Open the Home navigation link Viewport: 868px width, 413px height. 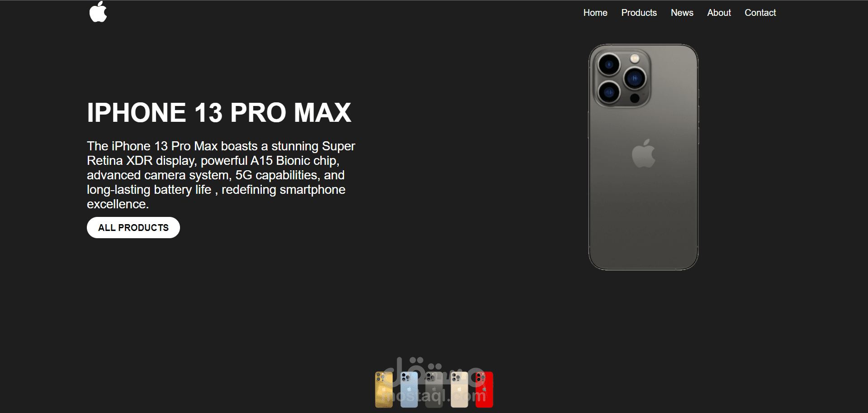click(595, 13)
